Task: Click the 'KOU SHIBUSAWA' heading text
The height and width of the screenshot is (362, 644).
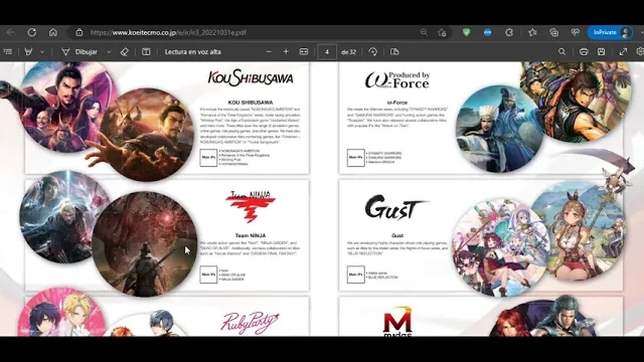Action: click(x=251, y=102)
